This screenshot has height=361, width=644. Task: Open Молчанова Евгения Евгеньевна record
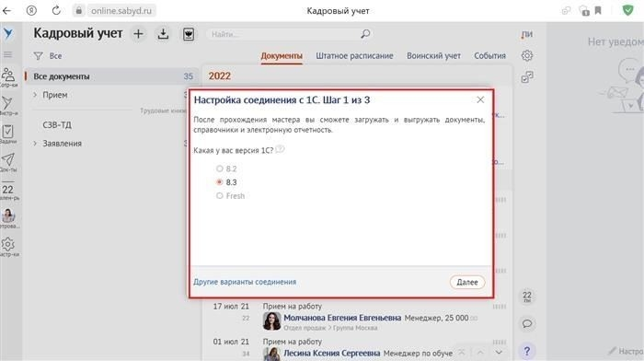(x=342, y=318)
